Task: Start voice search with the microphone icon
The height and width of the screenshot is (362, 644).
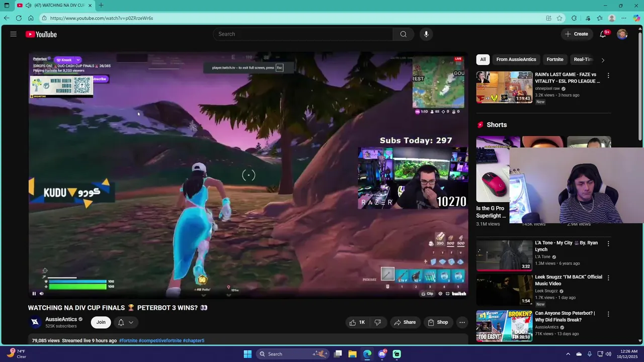Action: [x=426, y=34]
